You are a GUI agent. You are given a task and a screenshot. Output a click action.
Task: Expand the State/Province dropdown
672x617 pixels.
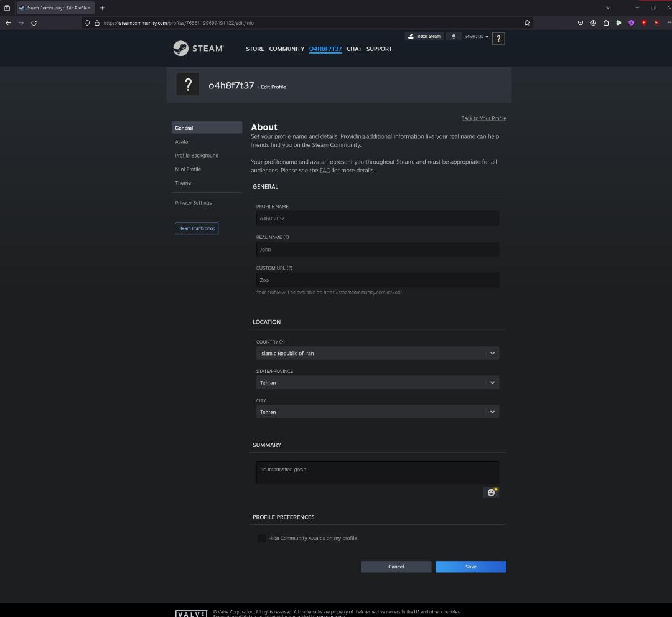click(378, 382)
